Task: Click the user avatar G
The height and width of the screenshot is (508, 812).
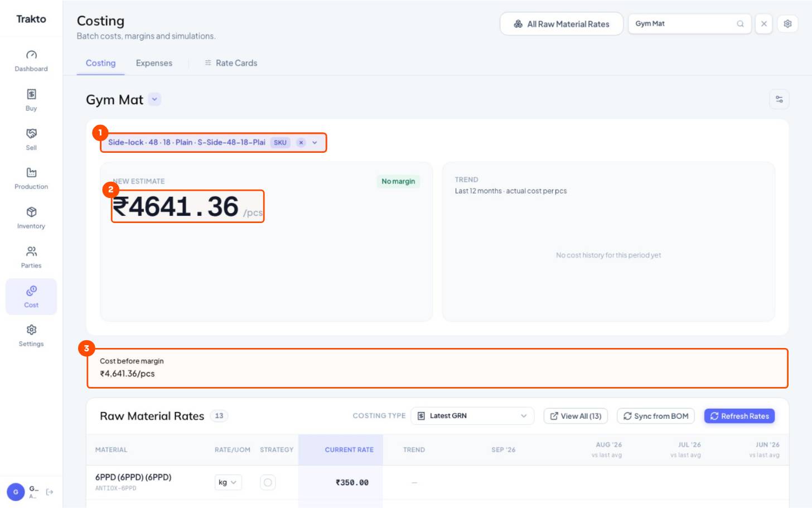Action: pyautogui.click(x=16, y=492)
